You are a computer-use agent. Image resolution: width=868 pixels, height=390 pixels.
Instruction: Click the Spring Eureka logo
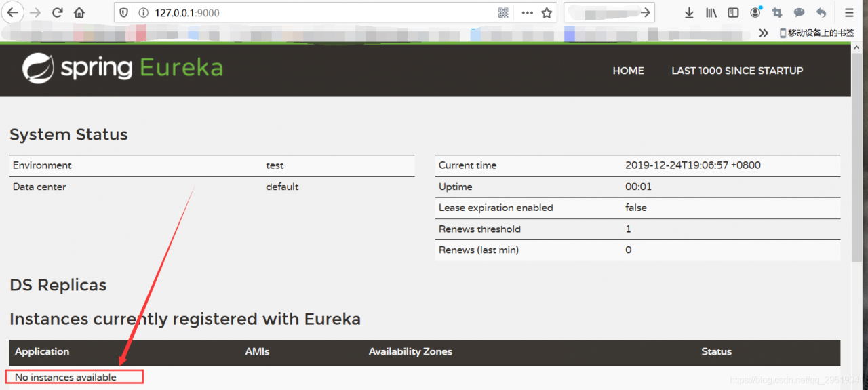123,68
